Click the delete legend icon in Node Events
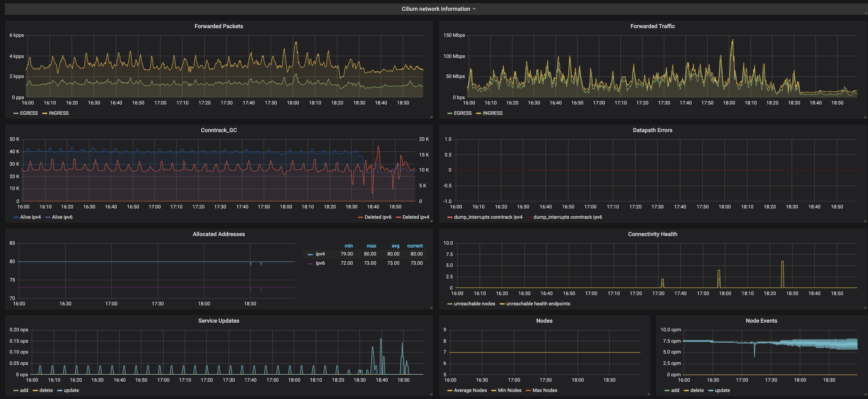868x399 pixels. [686, 391]
